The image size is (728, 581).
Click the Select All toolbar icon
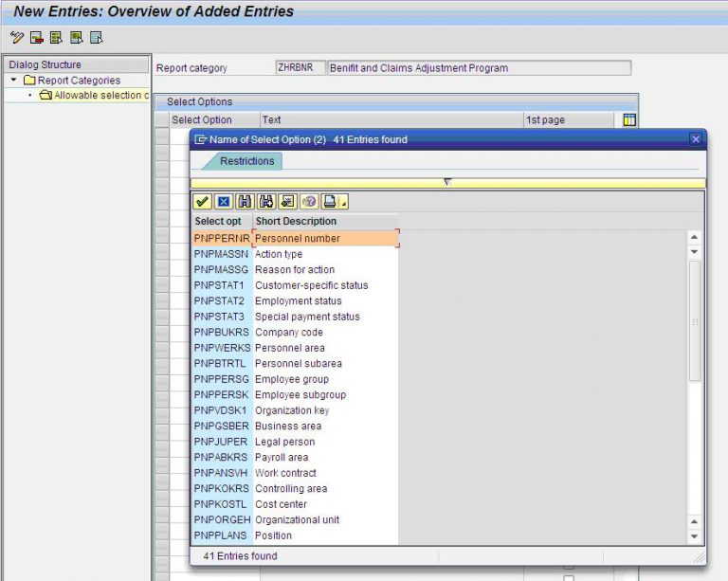pos(57,38)
